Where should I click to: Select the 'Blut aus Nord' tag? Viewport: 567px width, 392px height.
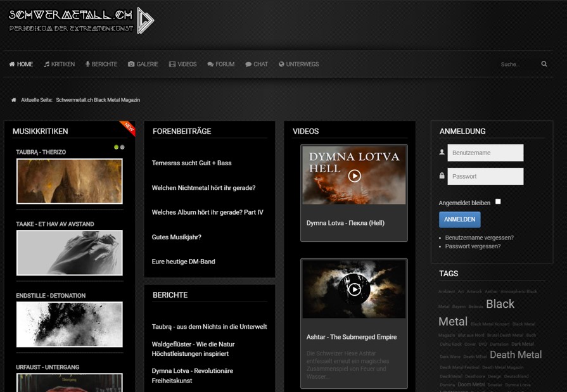click(x=471, y=335)
